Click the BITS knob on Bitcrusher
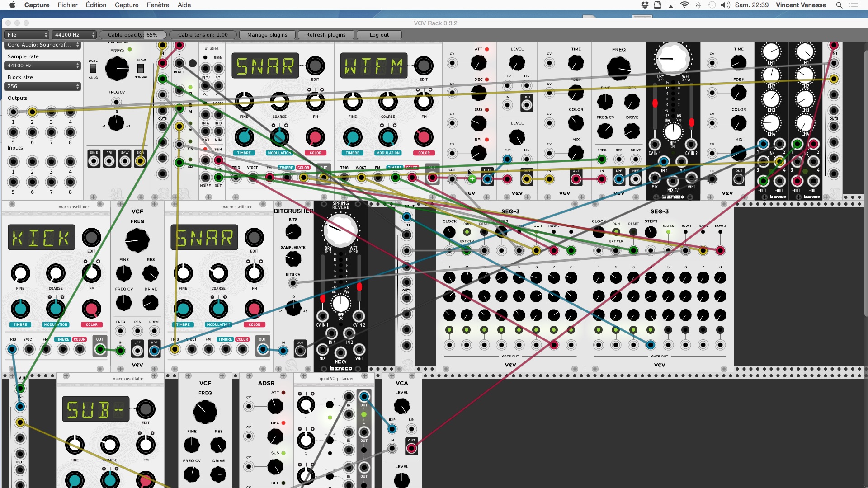The width and height of the screenshot is (868, 488). point(293,232)
